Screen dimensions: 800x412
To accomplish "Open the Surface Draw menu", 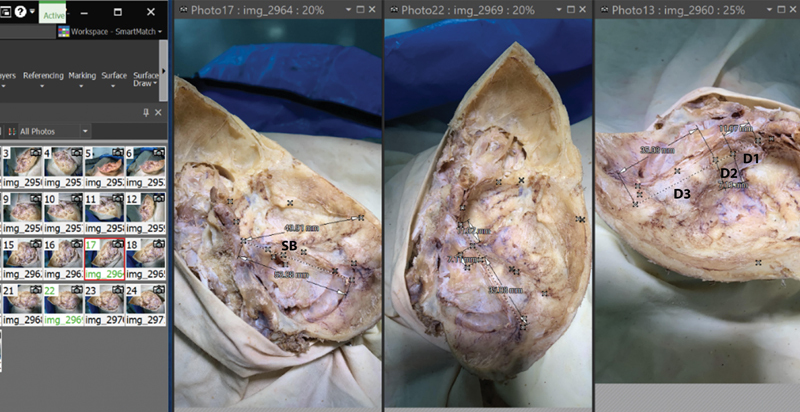I will tap(146, 80).
